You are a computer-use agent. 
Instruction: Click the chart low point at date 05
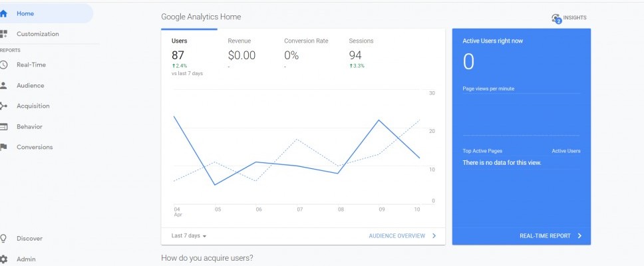point(215,185)
